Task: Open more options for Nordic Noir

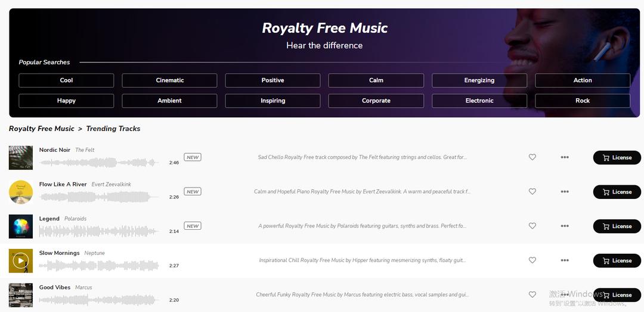Action: coord(565,157)
